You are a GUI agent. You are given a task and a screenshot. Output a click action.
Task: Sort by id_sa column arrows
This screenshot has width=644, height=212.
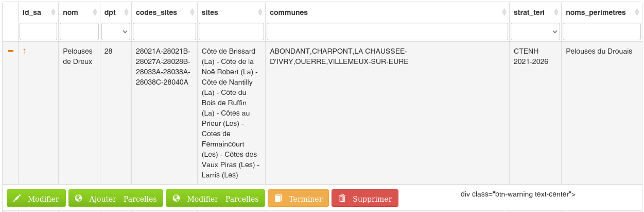53,12
